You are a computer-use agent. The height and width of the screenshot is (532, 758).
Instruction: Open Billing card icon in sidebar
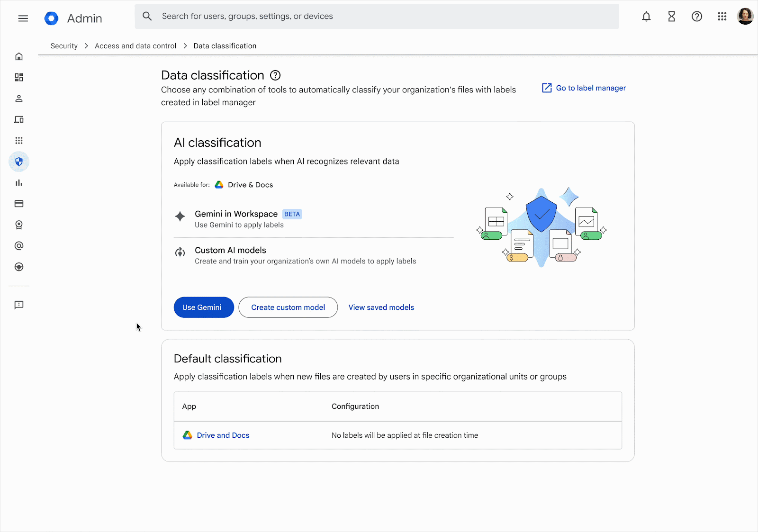point(19,204)
